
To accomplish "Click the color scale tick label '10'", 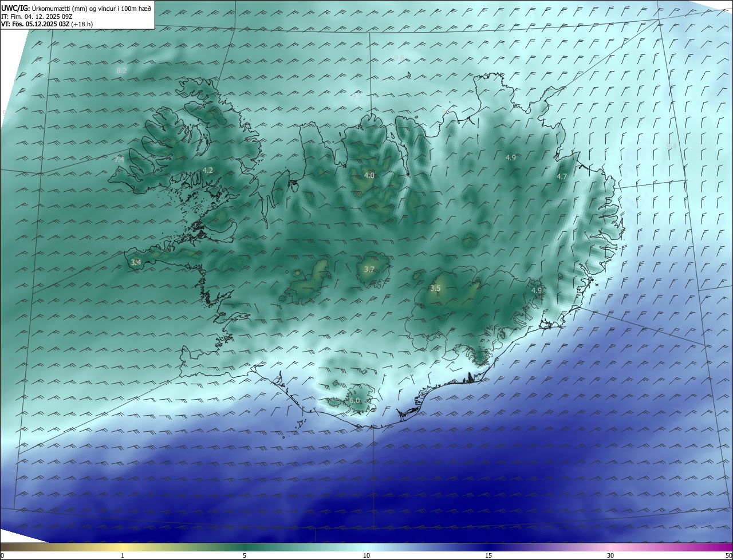I will point(366,555).
